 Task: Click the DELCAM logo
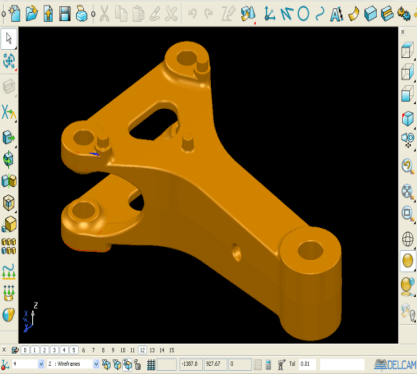click(395, 365)
